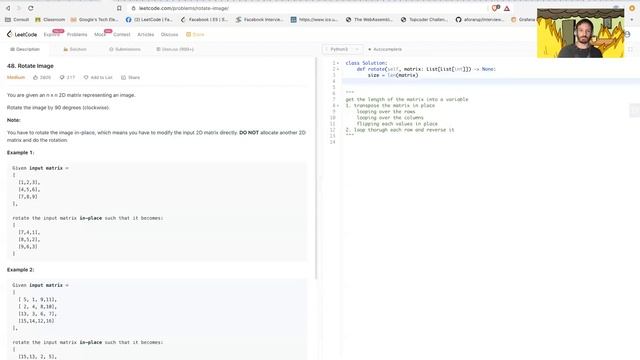The height and width of the screenshot is (360, 640).
Task: Switch to the Description tab
Action: [x=25, y=49]
